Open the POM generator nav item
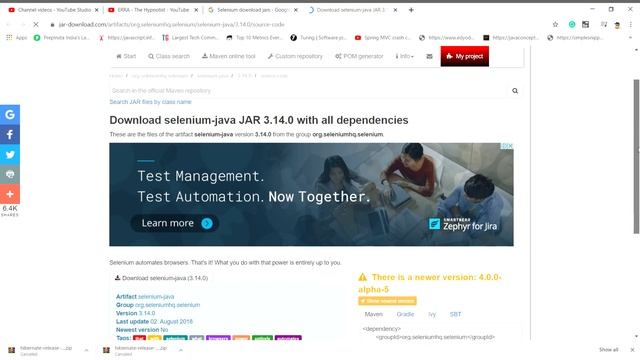This screenshot has width=640, height=360. [359, 56]
